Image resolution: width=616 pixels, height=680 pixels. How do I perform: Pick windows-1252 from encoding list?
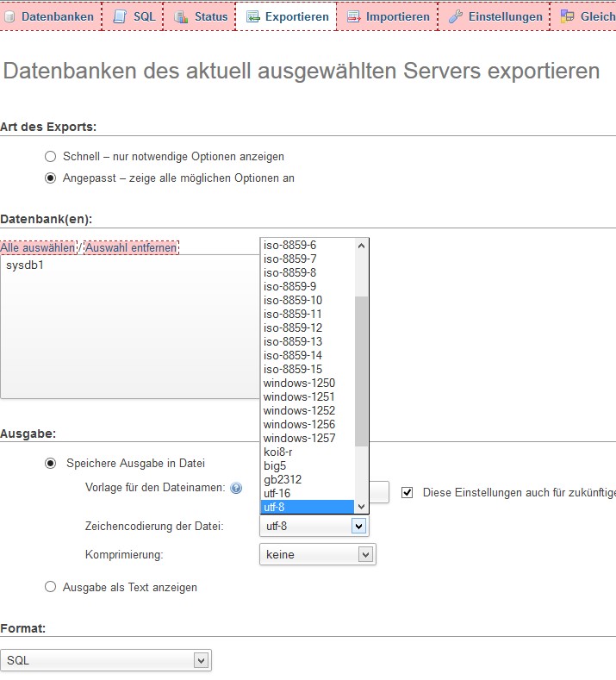point(308,411)
